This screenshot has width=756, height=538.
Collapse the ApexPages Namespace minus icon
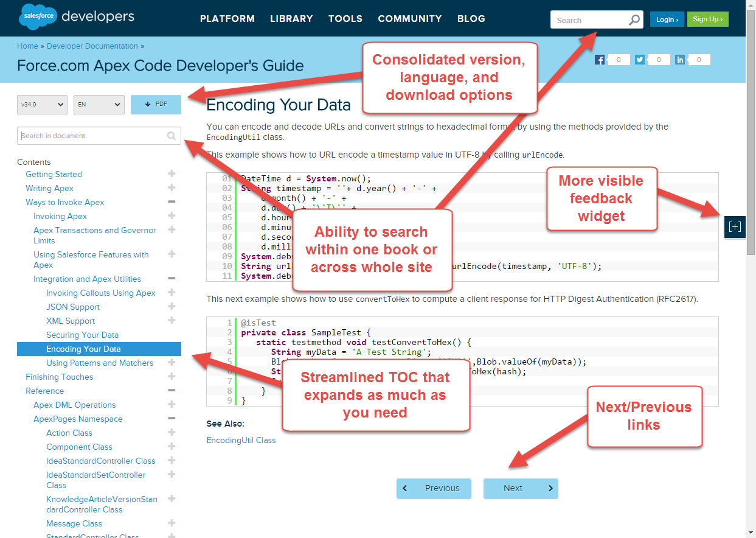(x=172, y=419)
